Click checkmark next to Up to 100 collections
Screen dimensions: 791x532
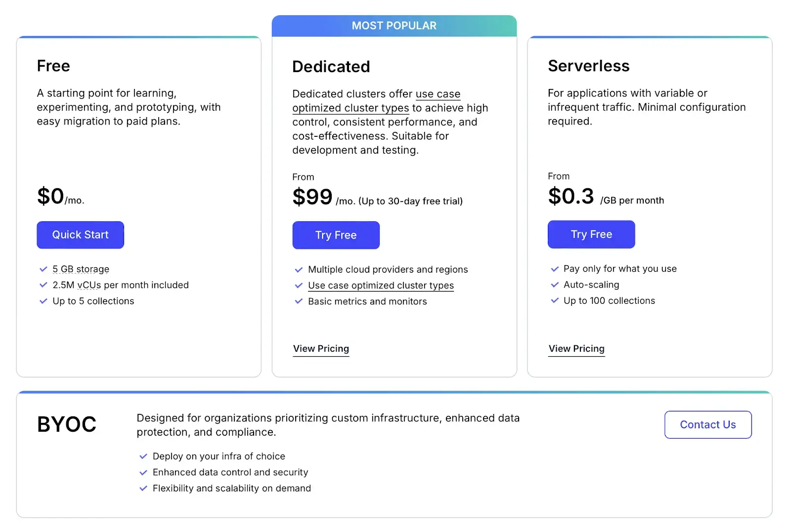(555, 301)
